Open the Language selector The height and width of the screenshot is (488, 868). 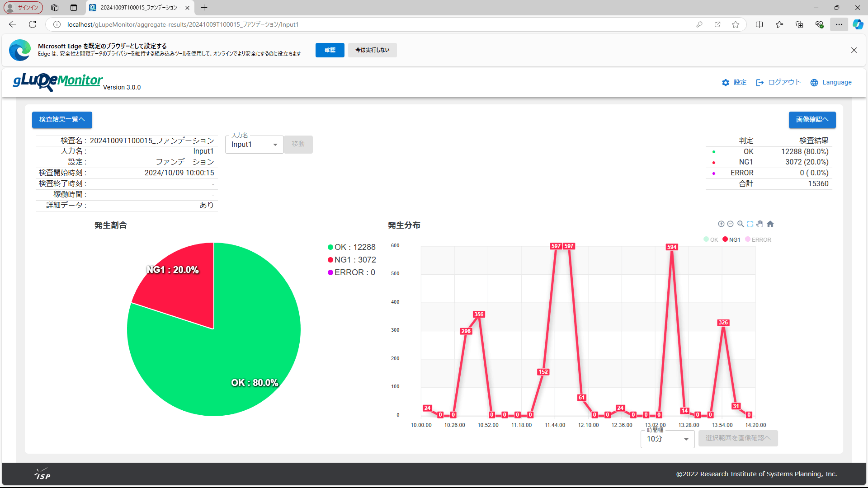(x=831, y=83)
